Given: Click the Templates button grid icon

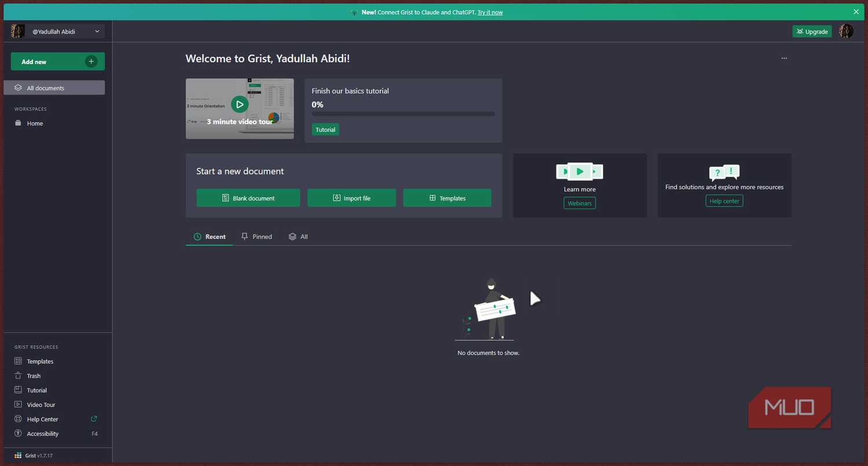Looking at the screenshot, I should pos(432,198).
